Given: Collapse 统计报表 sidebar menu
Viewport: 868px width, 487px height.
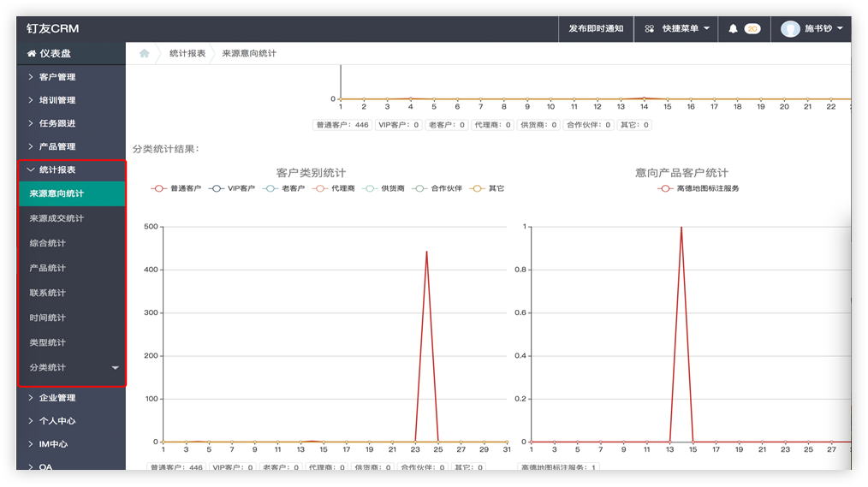Looking at the screenshot, I should click(x=71, y=170).
